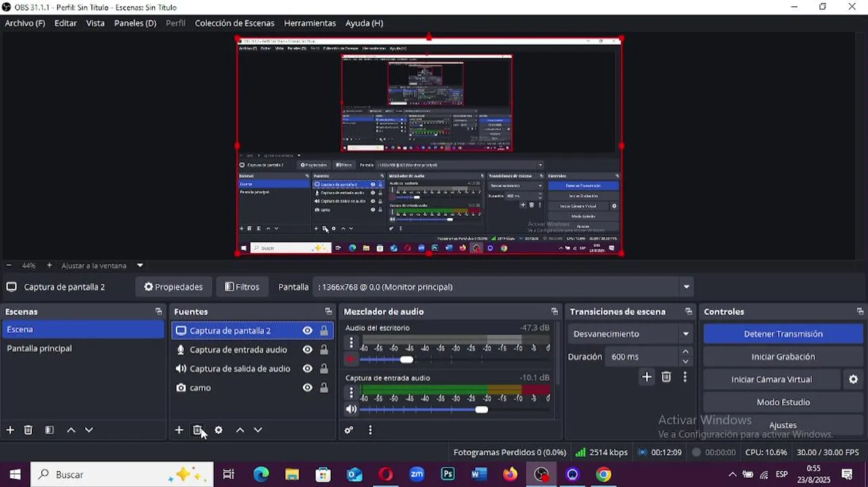Click Detener Transmisión button

click(x=783, y=334)
